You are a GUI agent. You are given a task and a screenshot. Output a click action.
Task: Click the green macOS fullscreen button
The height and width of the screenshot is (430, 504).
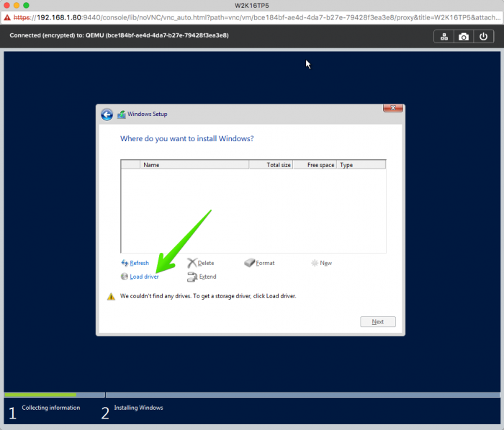pos(26,5)
